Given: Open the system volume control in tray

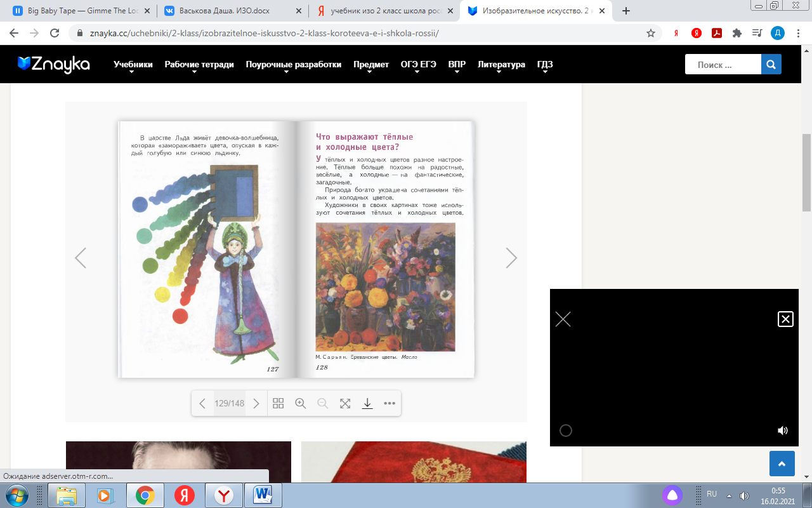Looking at the screenshot, I should pyautogui.click(x=744, y=495).
